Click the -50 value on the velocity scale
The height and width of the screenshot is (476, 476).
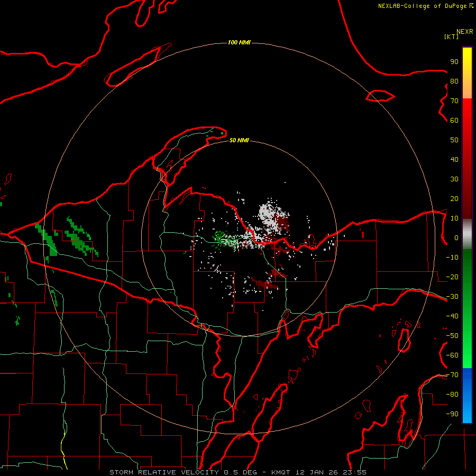pyautogui.click(x=452, y=336)
